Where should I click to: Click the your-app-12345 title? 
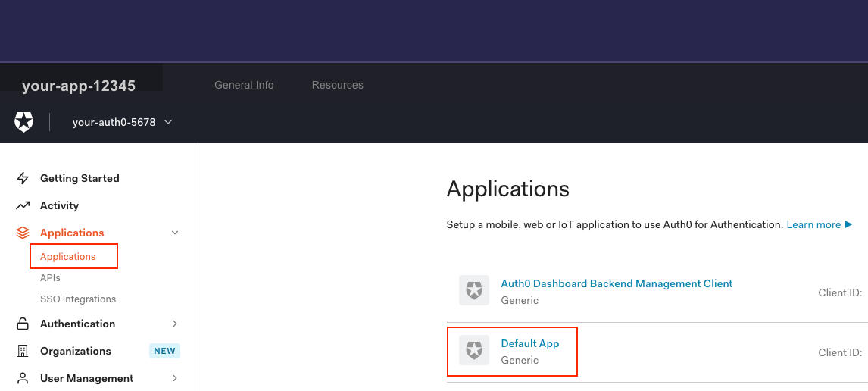[79, 86]
